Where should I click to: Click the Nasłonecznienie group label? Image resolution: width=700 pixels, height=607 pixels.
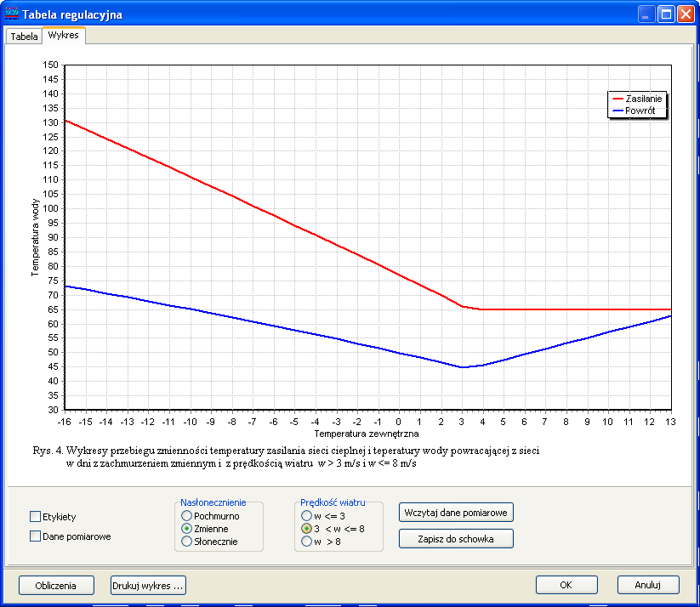tap(213, 502)
